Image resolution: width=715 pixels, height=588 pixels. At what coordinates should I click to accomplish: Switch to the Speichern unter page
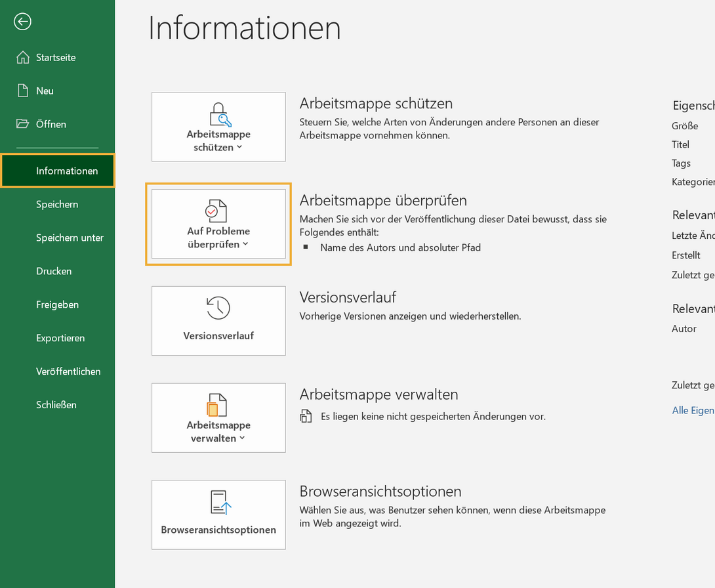(68, 238)
